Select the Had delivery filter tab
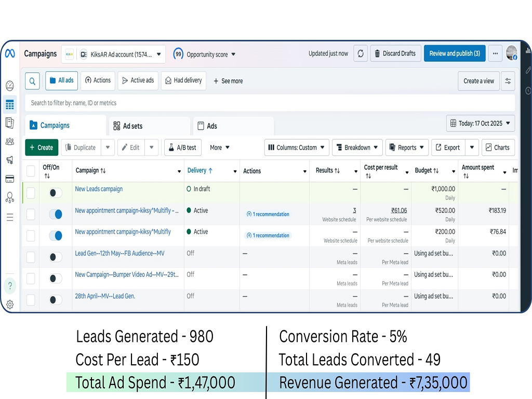Viewport: 532px width, 399px height. pyautogui.click(x=183, y=81)
